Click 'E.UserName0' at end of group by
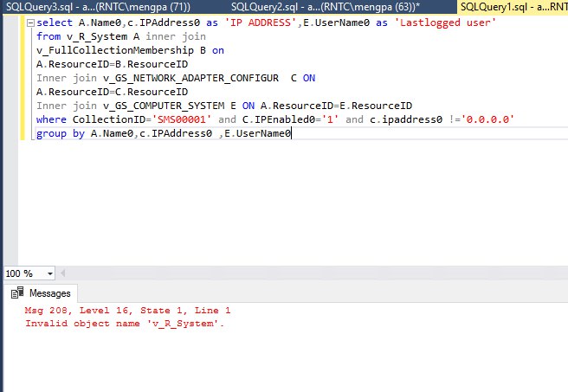The image size is (568, 392). click(x=257, y=134)
